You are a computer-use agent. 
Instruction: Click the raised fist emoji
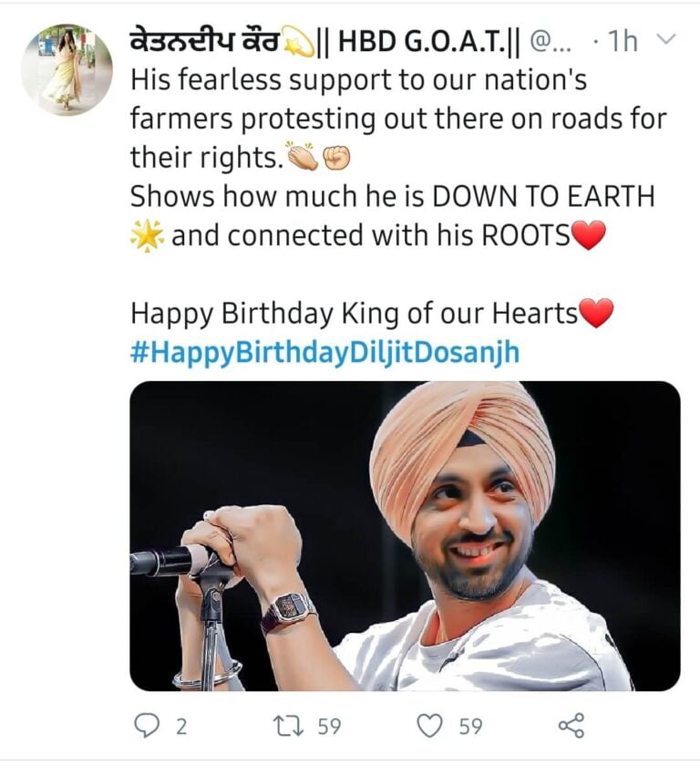tap(337, 159)
